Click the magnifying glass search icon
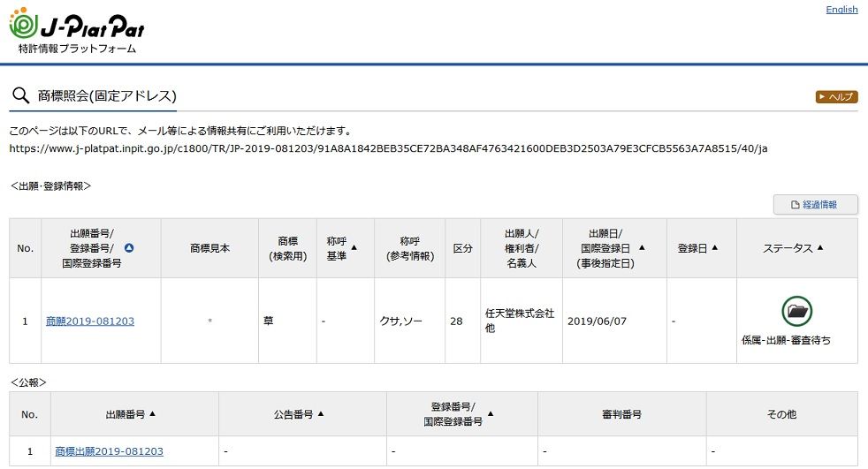Screen dimensions: 868x469 point(20,95)
